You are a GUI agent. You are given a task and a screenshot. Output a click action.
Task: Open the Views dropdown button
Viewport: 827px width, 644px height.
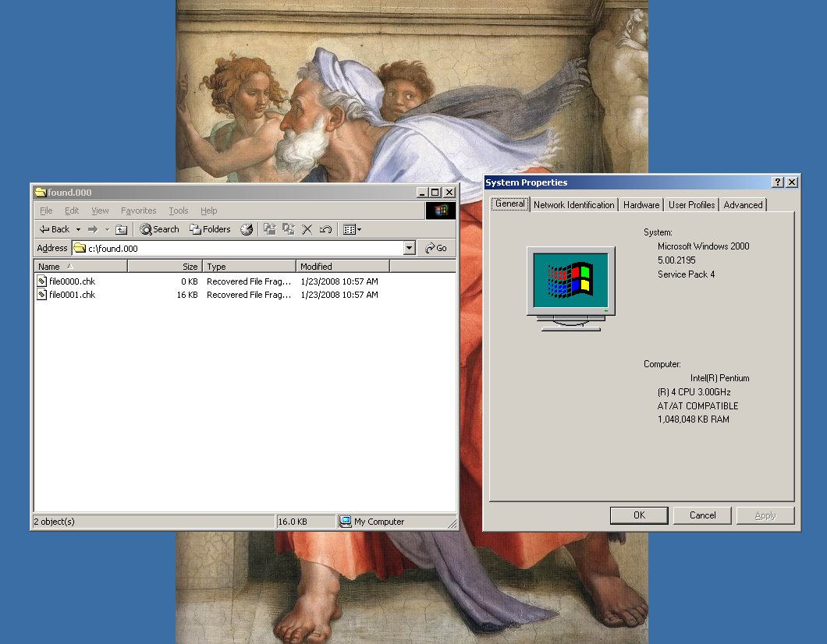coord(352,229)
